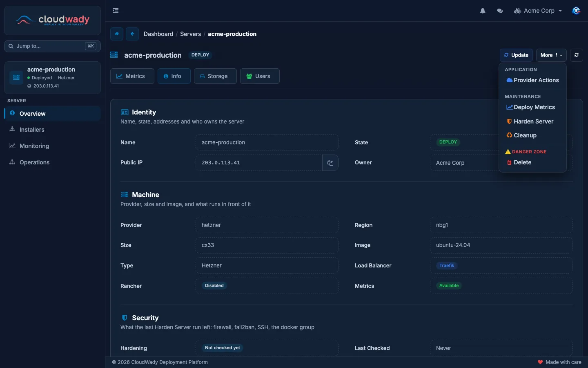Click the Jump to search field

52,46
